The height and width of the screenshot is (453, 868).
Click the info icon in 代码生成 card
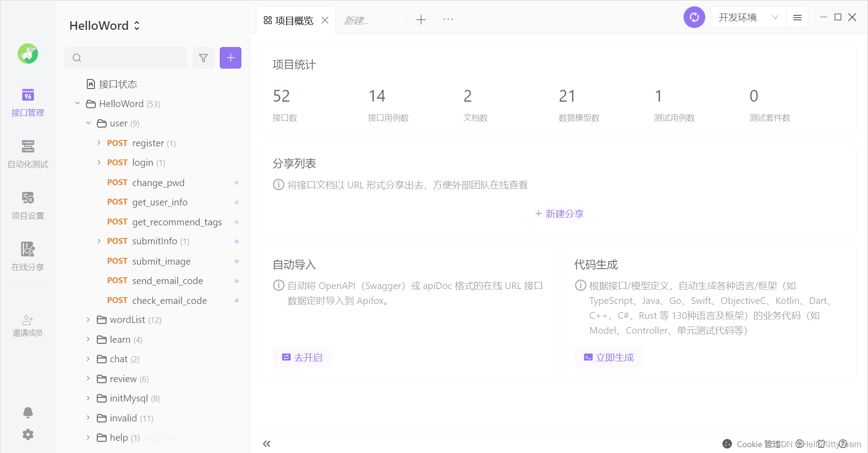click(x=580, y=285)
